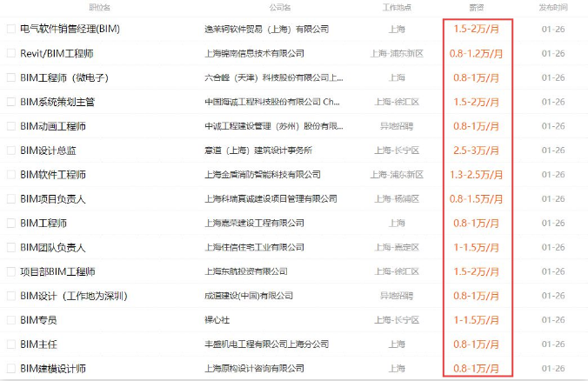Open the 电气软件销售经理(BIM) job posting
Image resolution: width=588 pixels, height=381 pixels.
point(70,29)
